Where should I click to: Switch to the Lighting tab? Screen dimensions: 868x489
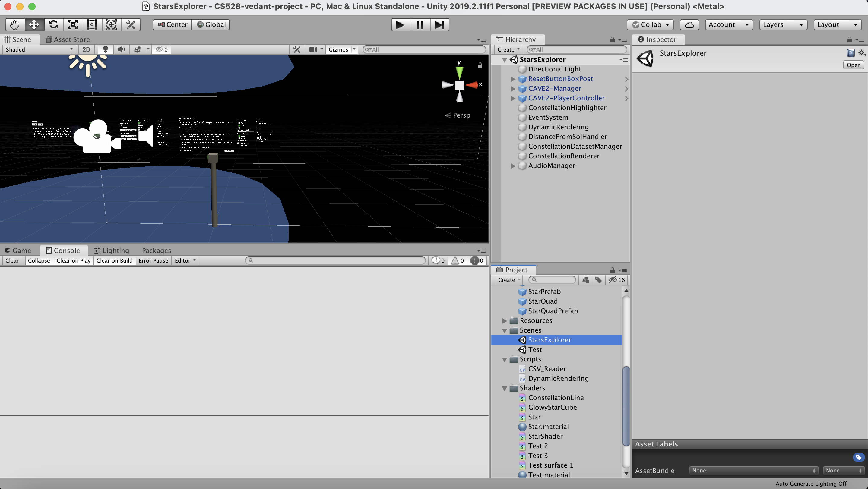pyautogui.click(x=112, y=251)
